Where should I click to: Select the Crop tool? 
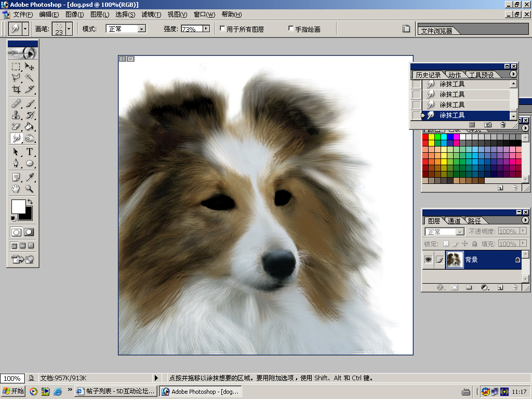(x=16, y=89)
